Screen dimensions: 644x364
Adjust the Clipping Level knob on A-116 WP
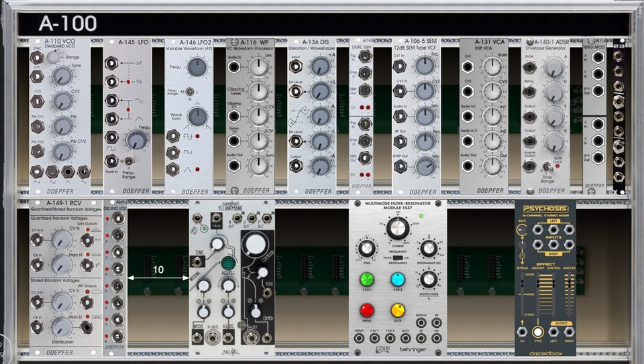(258, 92)
